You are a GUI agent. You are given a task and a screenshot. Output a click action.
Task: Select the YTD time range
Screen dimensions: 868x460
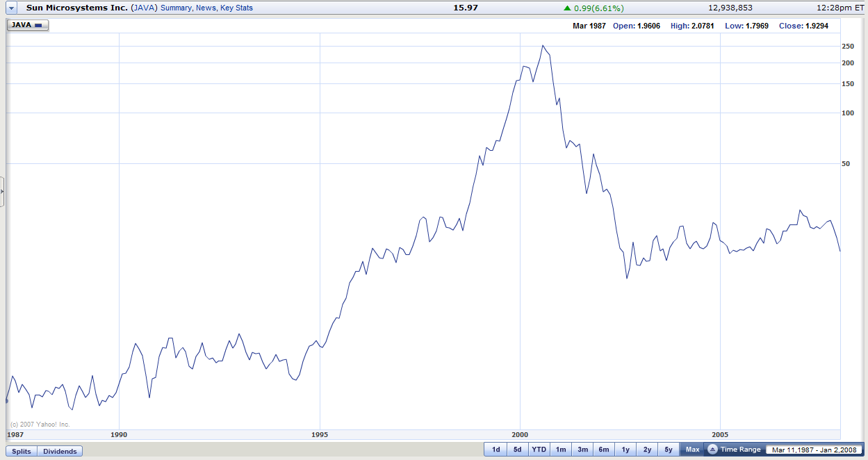point(539,450)
